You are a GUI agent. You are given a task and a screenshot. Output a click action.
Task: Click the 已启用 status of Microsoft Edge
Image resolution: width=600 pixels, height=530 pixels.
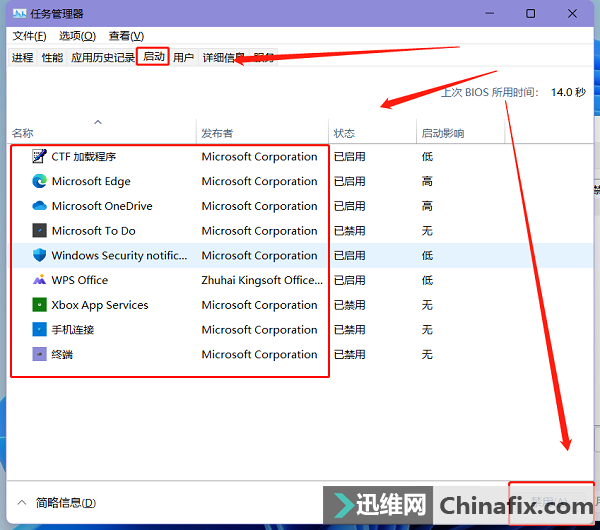pos(349,181)
